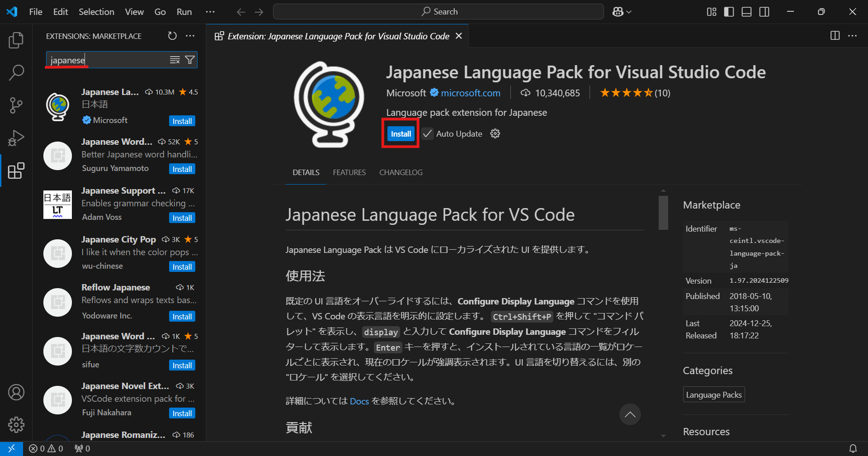Toggle the Auto Update checkbox
The image size is (868, 456).
pyautogui.click(x=427, y=133)
